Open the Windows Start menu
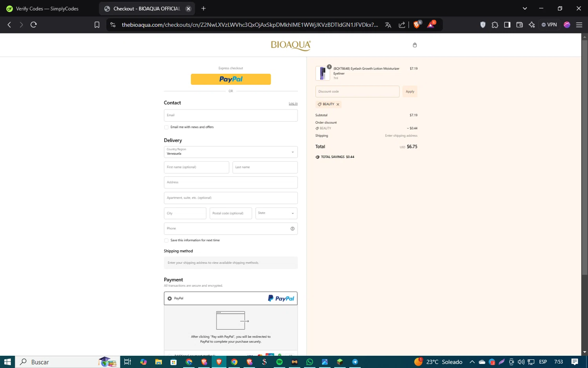Screen dimensions: 588x368 pos(7,362)
